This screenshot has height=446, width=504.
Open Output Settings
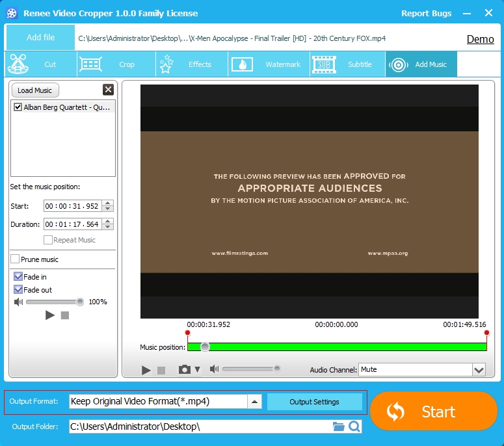[314, 402]
